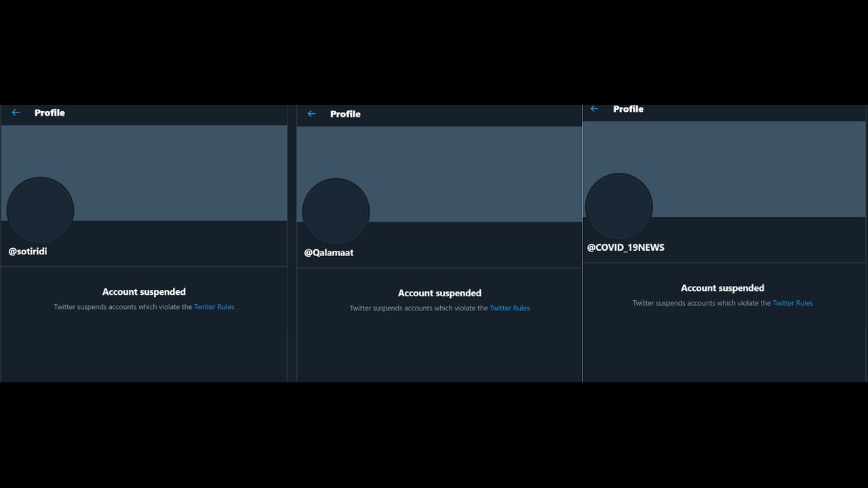The width and height of the screenshot is (868, 488).
Task: Click Profile title in the @sotiridi panel
Action: click(x=50, y=113)
